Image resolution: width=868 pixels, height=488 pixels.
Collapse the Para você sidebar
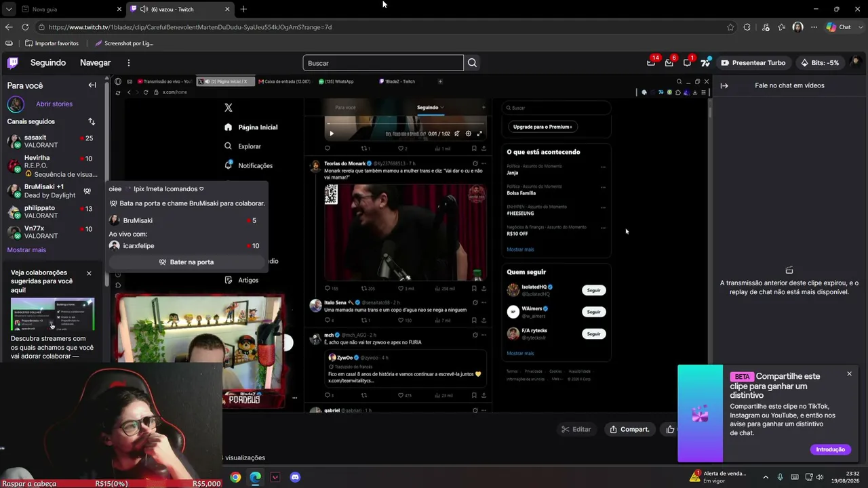(x=92, y=85)
